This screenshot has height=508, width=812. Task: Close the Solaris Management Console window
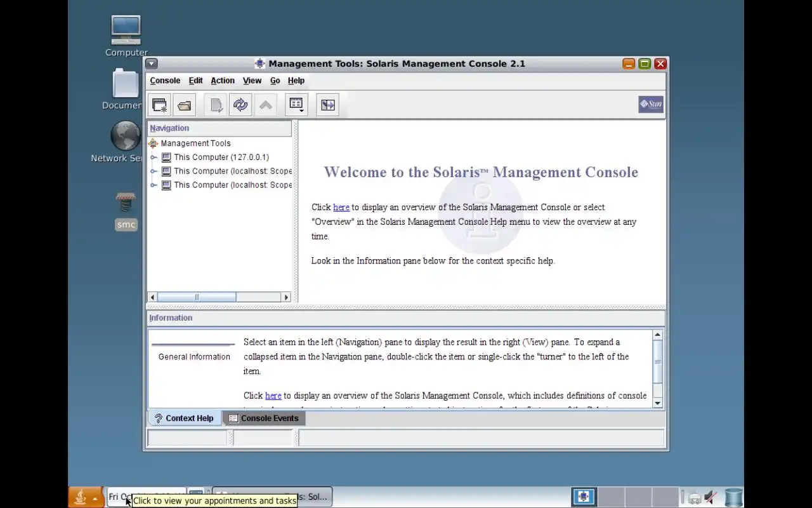click(x=660, y=63)
